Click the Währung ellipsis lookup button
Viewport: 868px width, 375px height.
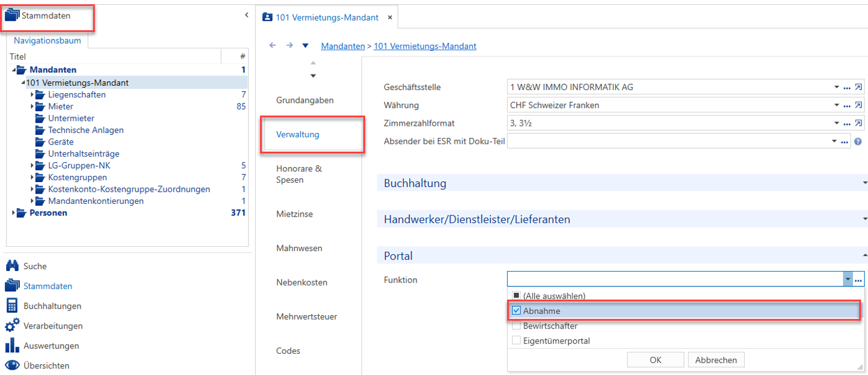tap(847, 106)
